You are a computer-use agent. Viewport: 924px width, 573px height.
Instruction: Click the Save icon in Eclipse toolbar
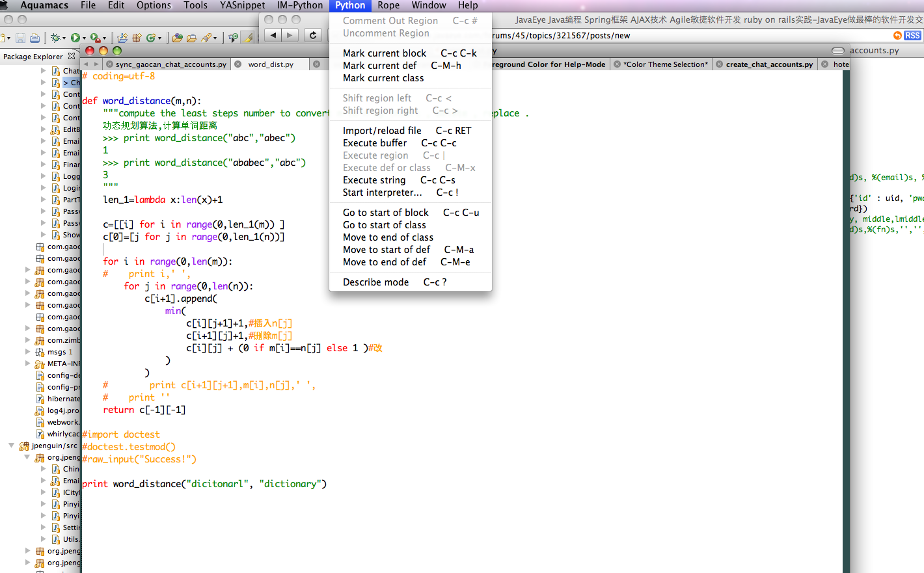pyautogui.click(x=20, y=38)
